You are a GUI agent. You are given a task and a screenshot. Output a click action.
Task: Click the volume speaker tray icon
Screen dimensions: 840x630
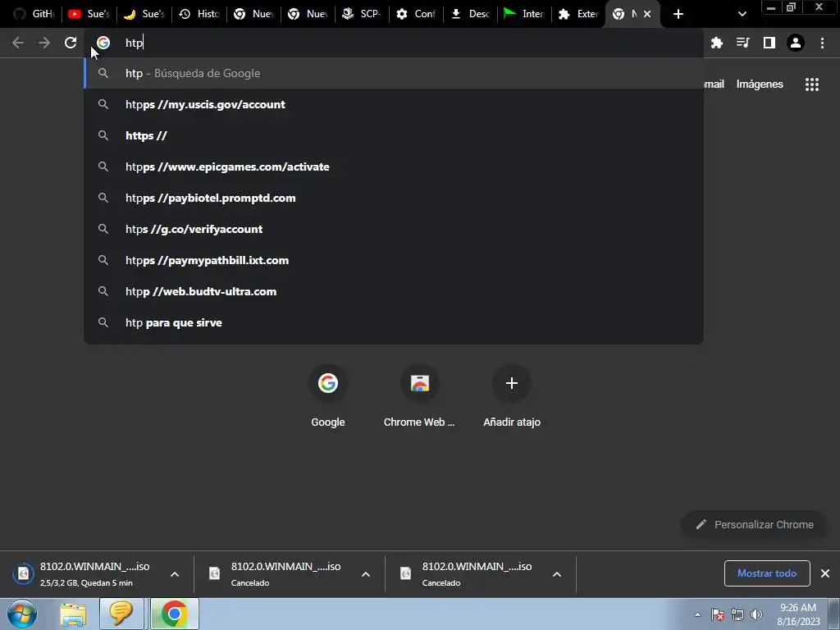click(756, 614)
